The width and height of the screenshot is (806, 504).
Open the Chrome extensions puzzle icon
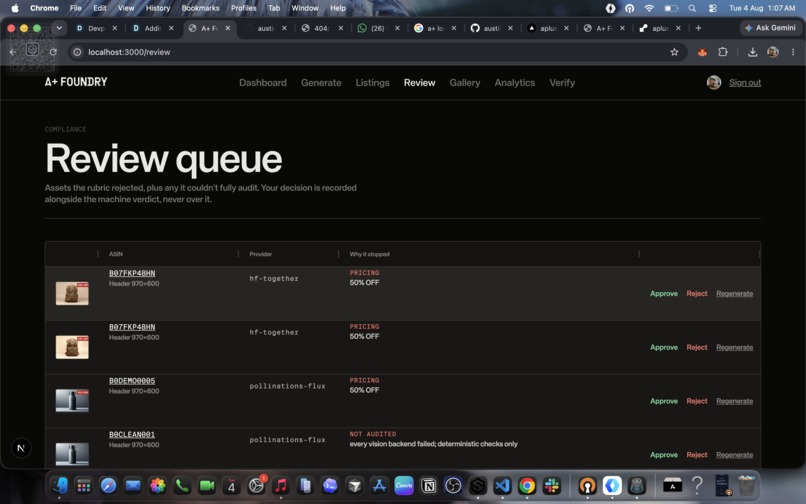click(x=723, y=52)
